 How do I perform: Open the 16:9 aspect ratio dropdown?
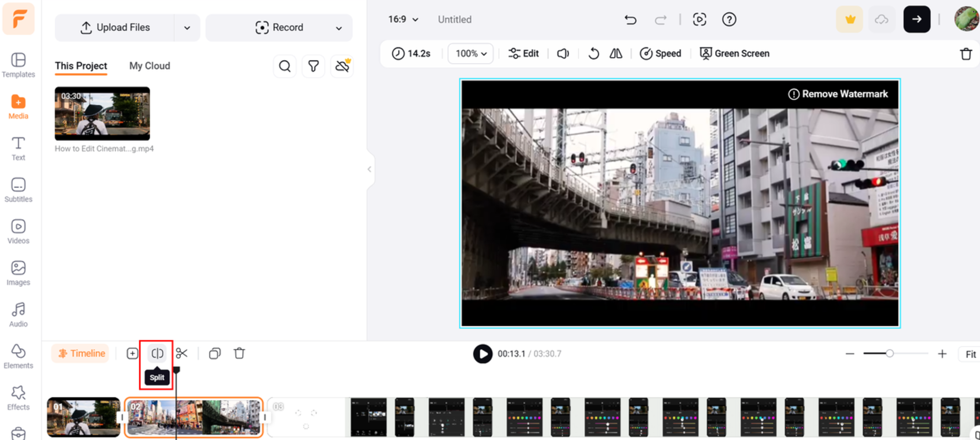point(402,19)
